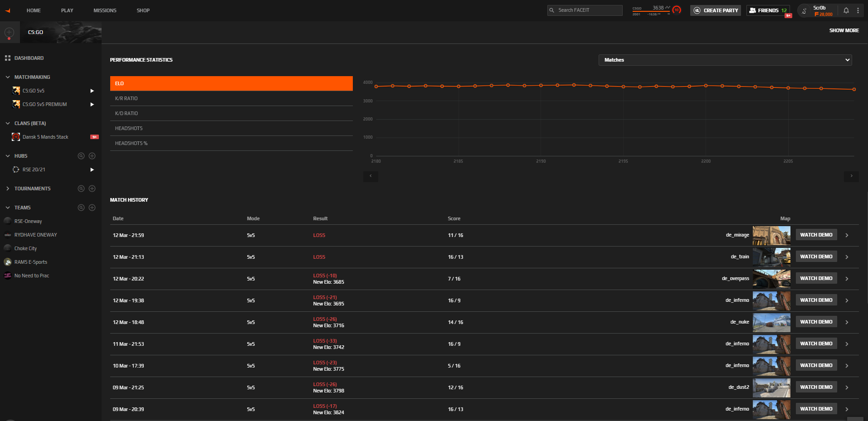Watch demo for de_train match

[x=816, y=256]
